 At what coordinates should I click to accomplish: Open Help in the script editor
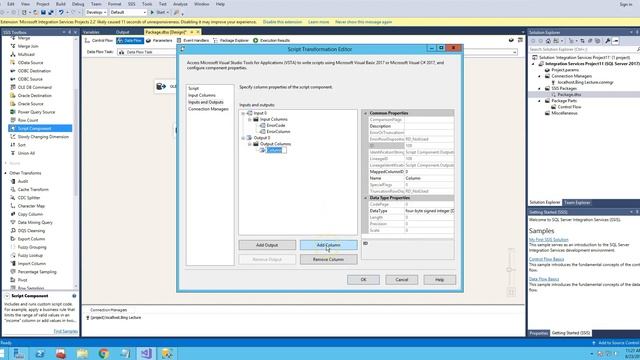tap(440, 280)
